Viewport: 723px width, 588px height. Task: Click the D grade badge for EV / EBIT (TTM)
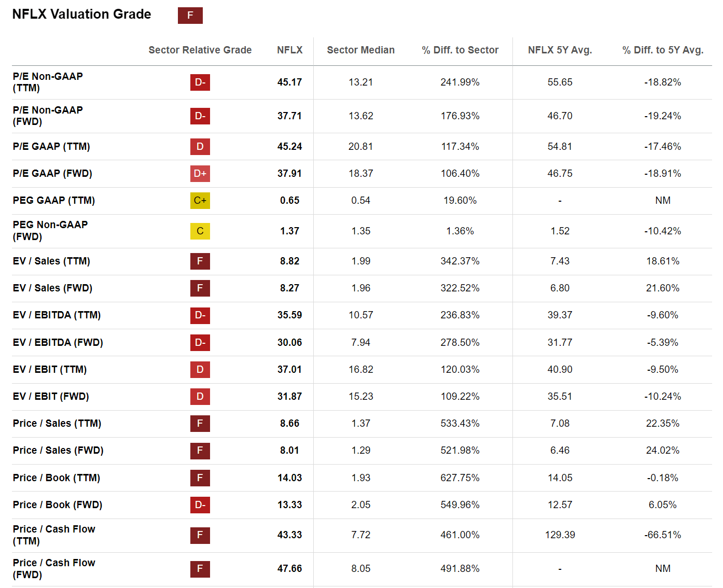click(200, 370)
